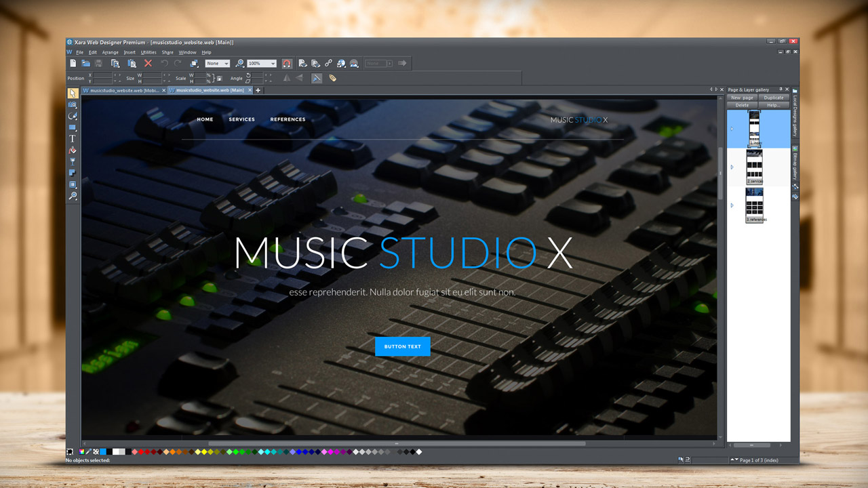Open the Arrange menu
The height and width of the screenshot is (488, 868).
pyautogui.click(x=111, y=52)
